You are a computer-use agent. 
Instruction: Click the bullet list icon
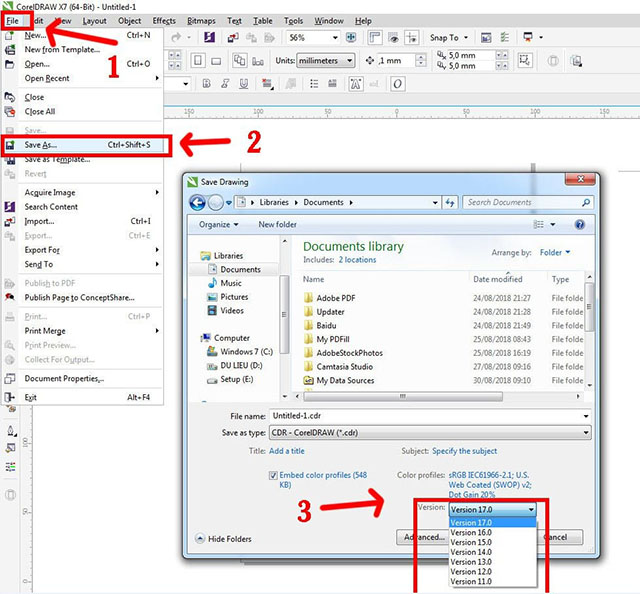[x=314, y=84]
